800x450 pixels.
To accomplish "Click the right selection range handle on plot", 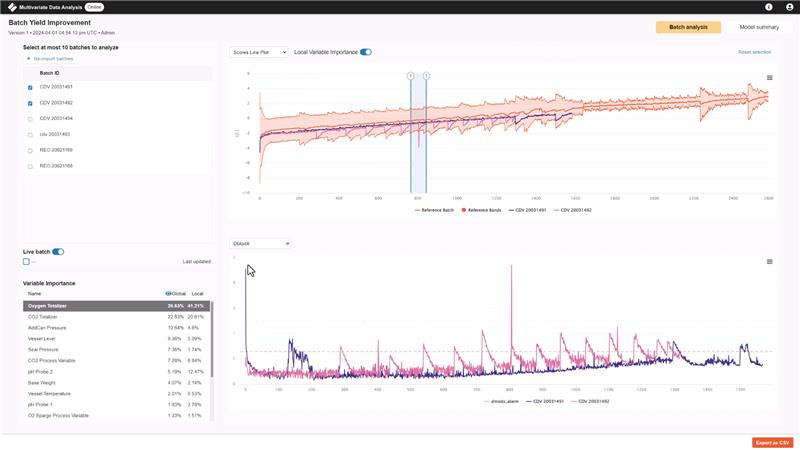I will pos(426,76).
